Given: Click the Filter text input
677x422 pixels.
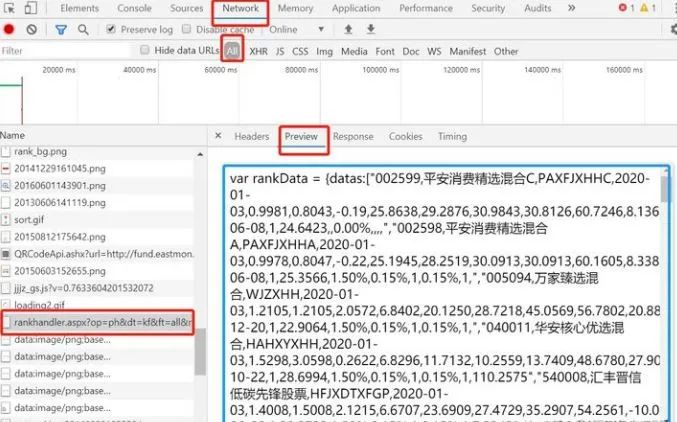Looking at the screenshot, I should click(65, 51).
